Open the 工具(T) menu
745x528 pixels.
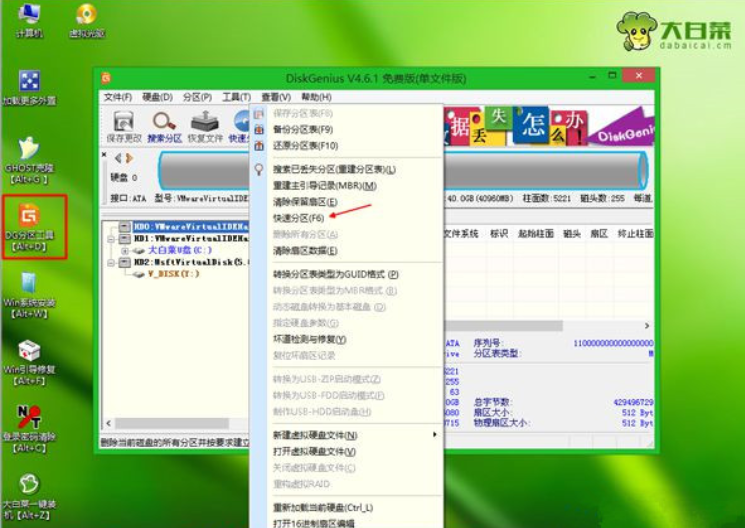point(237,97)
